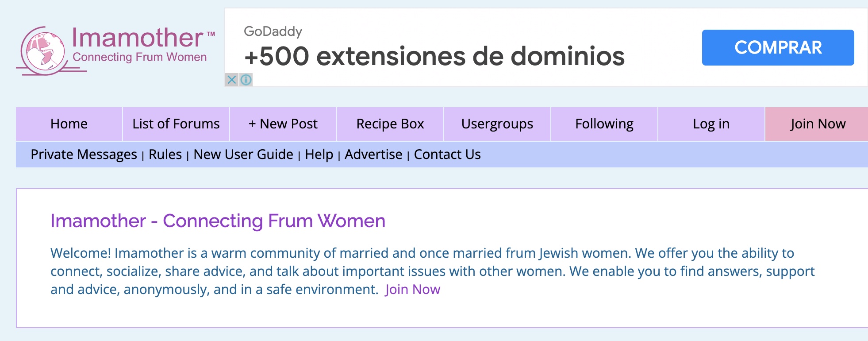Select the highlighted Join Now tab
Screen dimensions: 868x341
(x=818, y=124)
